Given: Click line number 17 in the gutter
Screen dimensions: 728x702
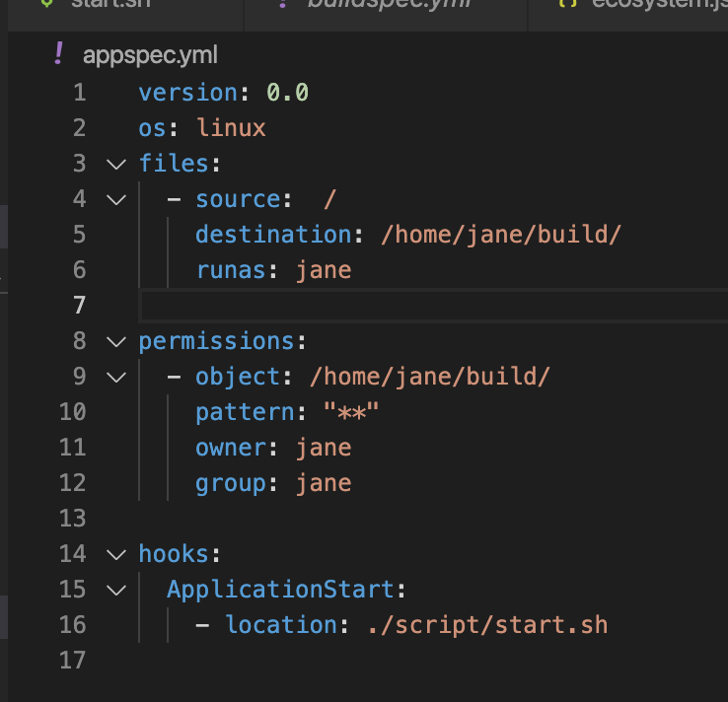Looking at the screenshot, I should (x=73, y=661).
